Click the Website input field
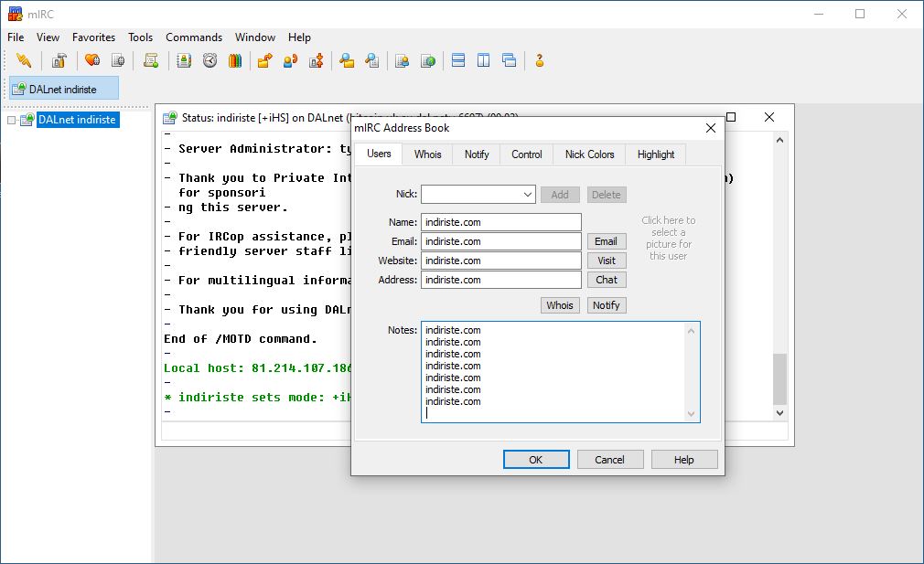This screenshot has height=564, width=924. click(501, 261)
